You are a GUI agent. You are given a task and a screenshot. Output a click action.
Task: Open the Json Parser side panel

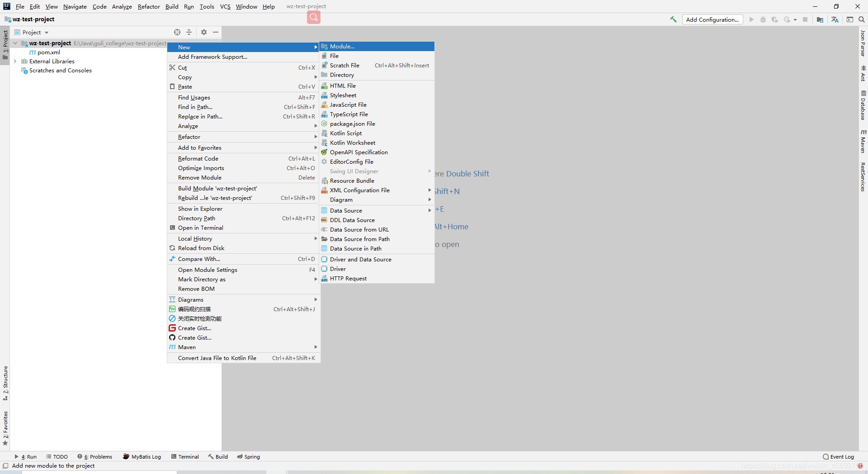(863, 43)
